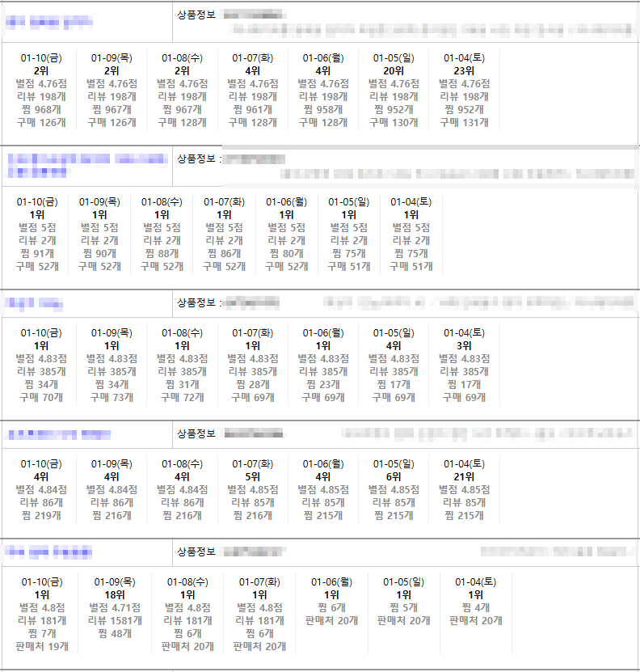Click the 상품정보 label for the 판매처 20개 product
The height and width of the screenshot is (672, 640).
196,552
